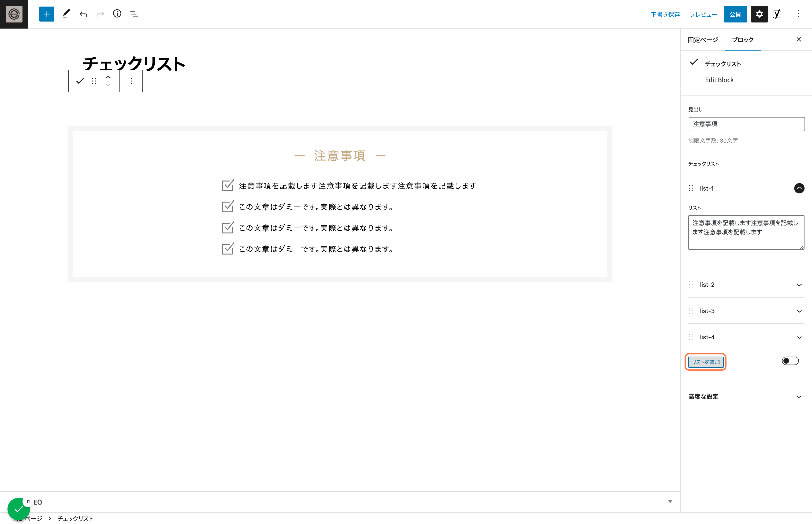Viewport: 812px width, 524px height.
Task: Select the pencil Tools icon
Action: (66, 14)
